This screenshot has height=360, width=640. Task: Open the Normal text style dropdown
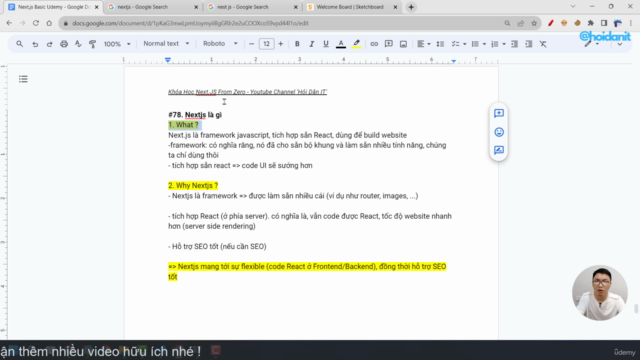166,44
